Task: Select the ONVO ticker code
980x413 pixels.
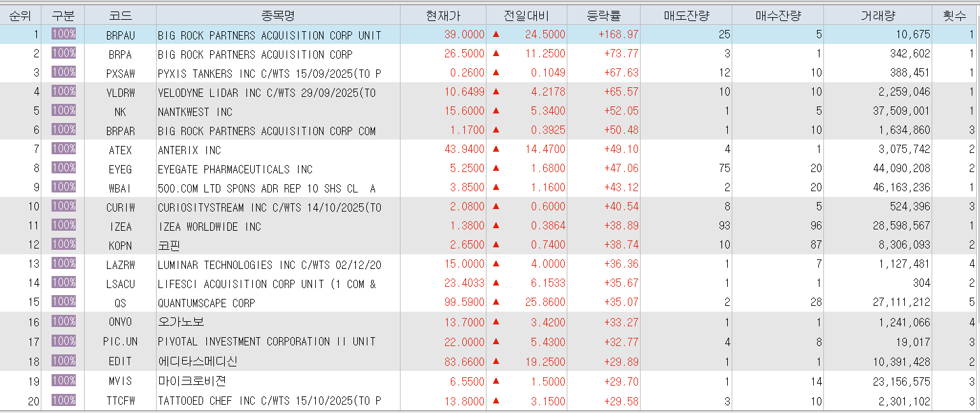Action: pyautogui.click(x=121, y=322)
